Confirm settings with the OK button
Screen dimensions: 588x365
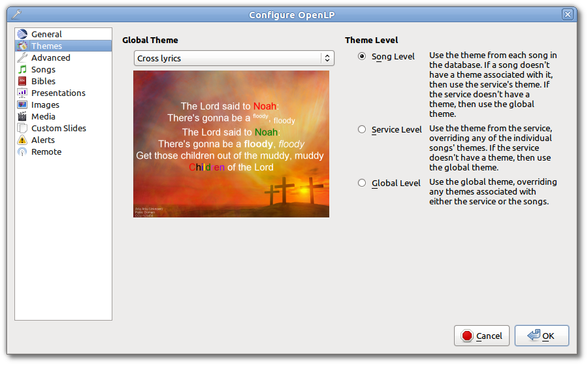542,336
